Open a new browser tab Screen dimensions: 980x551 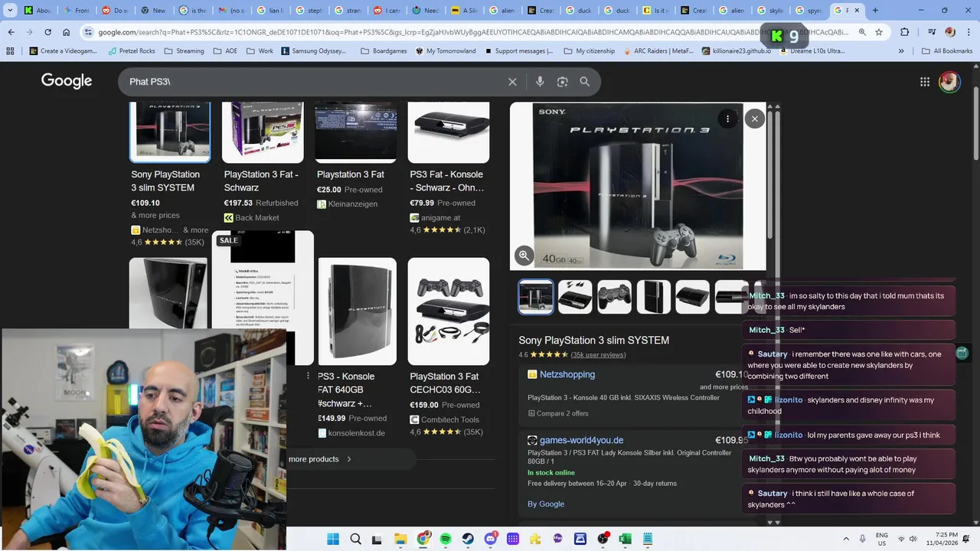[x=875, y=11]
